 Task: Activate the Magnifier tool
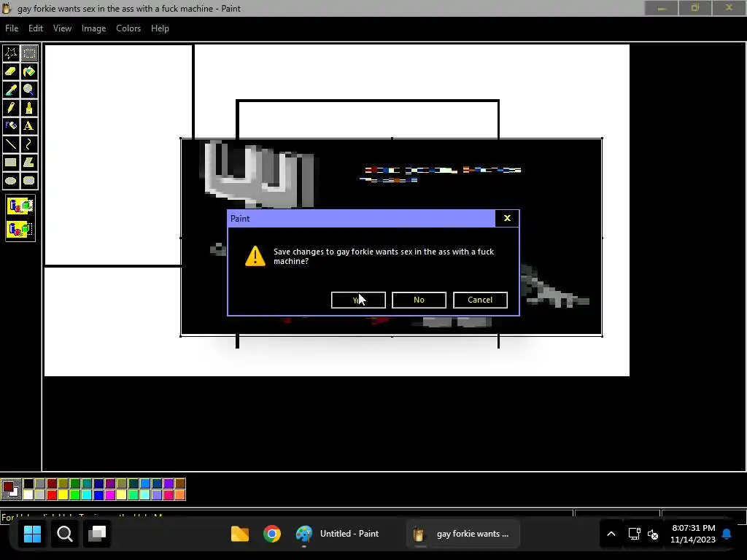pyautogui.click(x=29, y=90)
